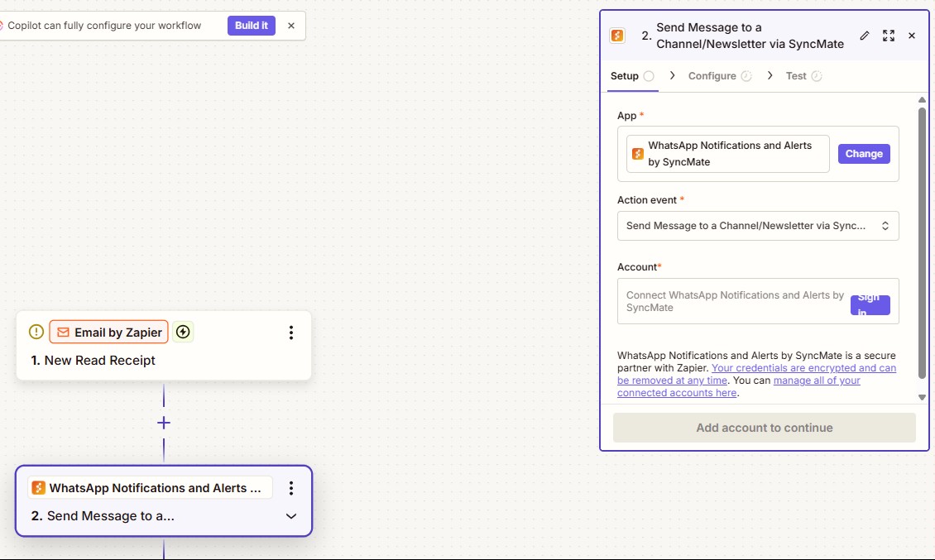The height and width of the screenshot is (560, 935).
Task: Click the panel scrollbar down arrow
Action: tap(922, 397)
